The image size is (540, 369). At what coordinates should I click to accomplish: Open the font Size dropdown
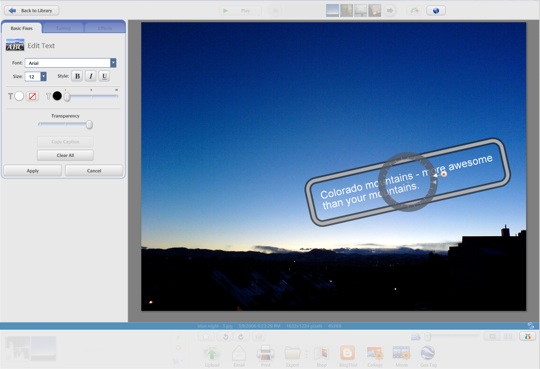(43, 76)
